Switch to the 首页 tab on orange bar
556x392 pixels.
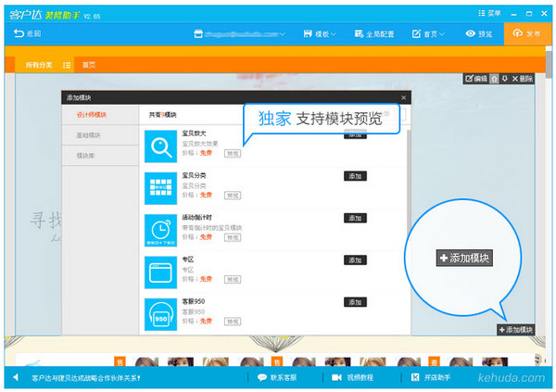coord(89,65)
